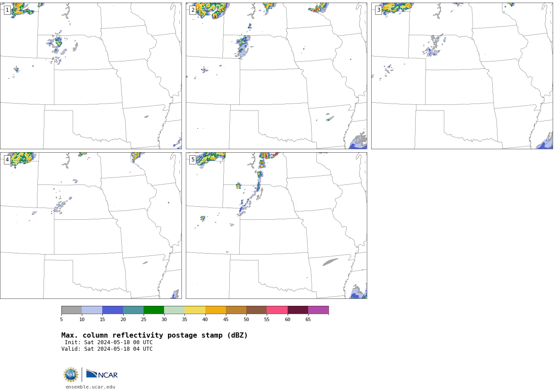Click the brown 50-55 dBZ swatch
Screen dimensions: 557x392
point(257,310)
